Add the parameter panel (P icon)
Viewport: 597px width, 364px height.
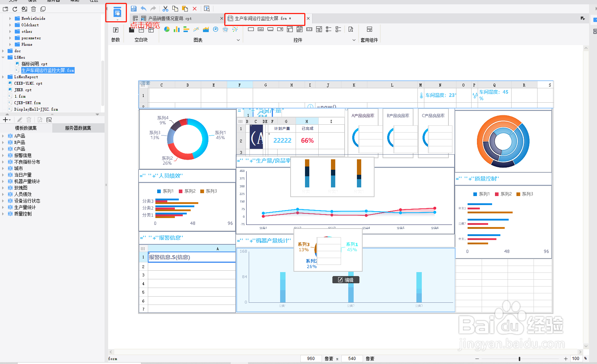[x=116, y=30]
